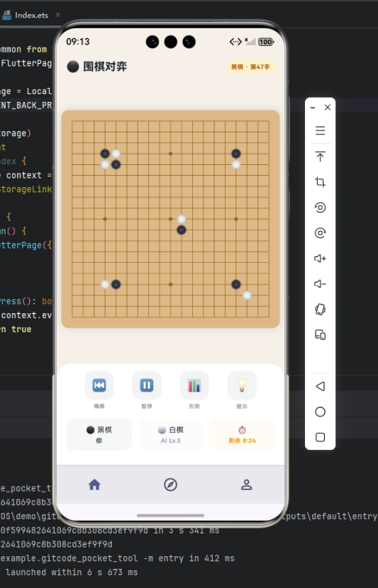Click the black stone below center white stone

click(x=182, y=230)
